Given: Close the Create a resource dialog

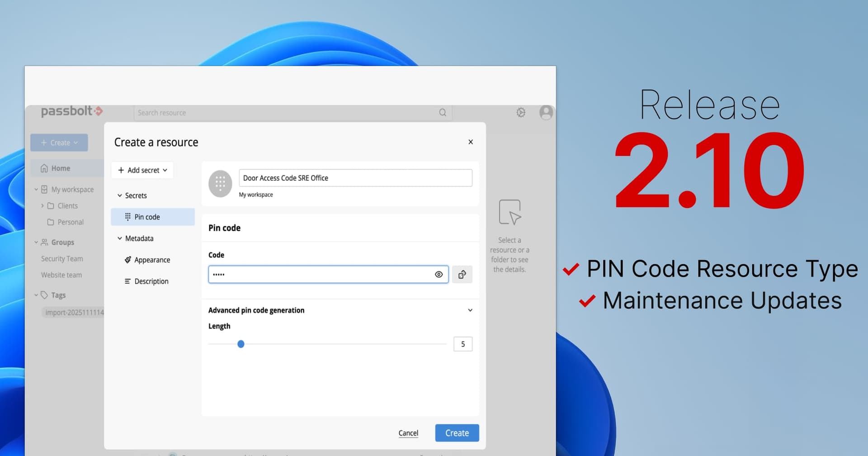Looking at the screenshot, I should [471, 142].
